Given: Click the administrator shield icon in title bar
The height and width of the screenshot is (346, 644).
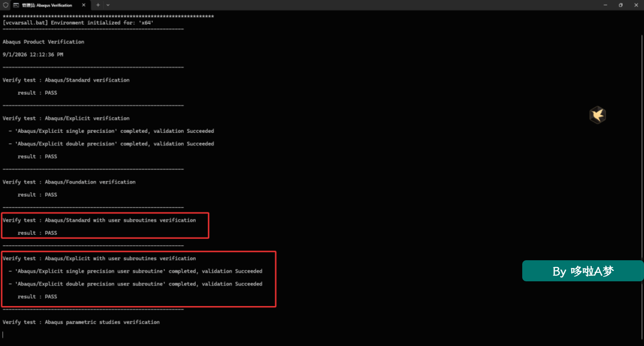Looking at the screenshot, I should [6, 5].
